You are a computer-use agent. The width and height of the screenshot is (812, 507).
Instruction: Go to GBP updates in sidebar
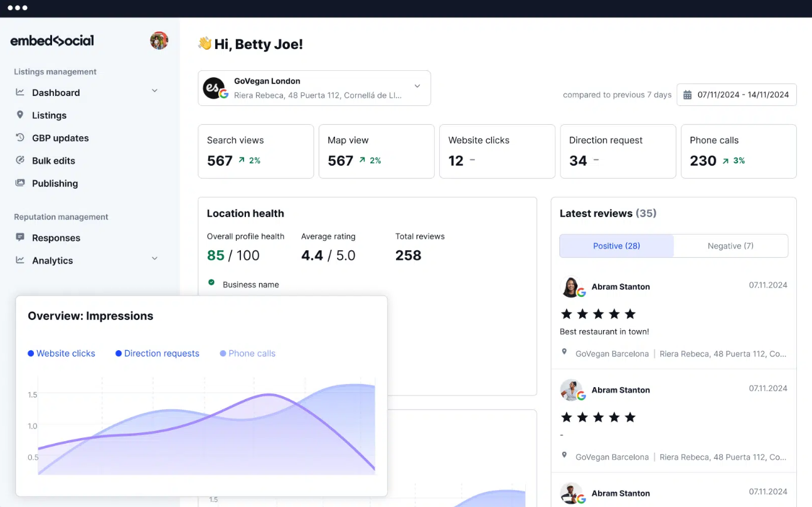(x=60, y=138)
